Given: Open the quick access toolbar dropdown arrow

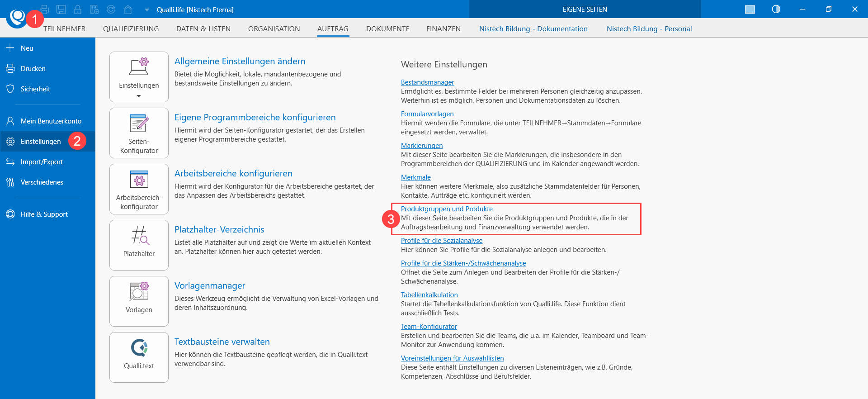Looking at the screenshot, I should 146,9.
